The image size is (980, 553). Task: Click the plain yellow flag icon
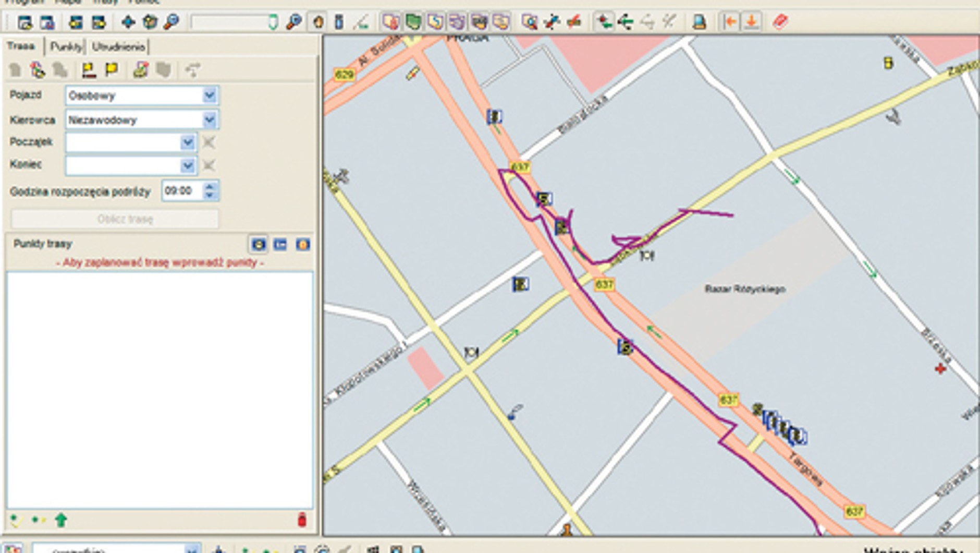[112, 70]
